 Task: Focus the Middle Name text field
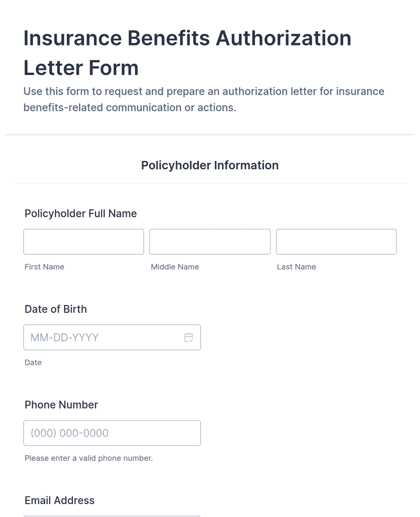[210, 242]
